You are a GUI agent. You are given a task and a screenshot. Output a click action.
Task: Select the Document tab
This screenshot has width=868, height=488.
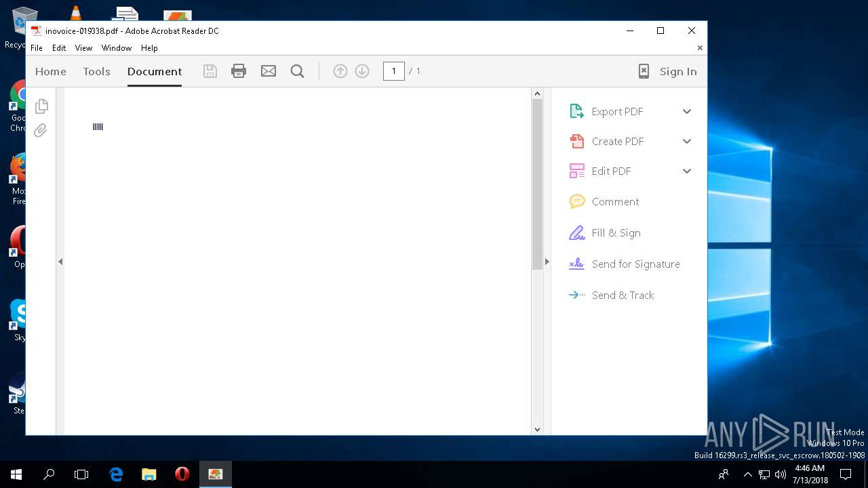coord(155,71)
